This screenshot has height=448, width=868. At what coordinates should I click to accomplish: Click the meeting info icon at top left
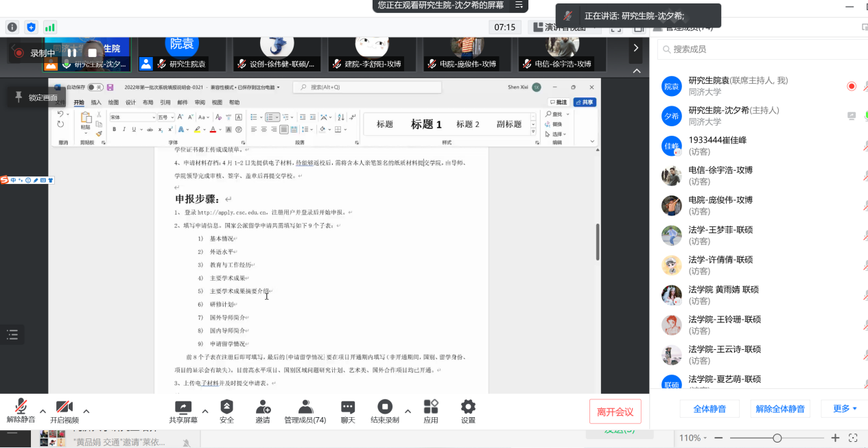(x=12, y=27)
